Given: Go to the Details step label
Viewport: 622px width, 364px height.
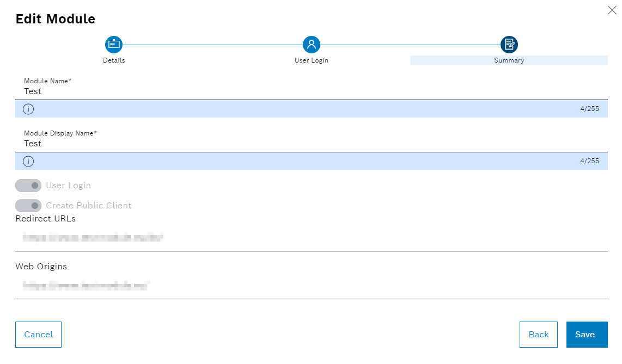Looking at the screenshot, I should pos(114,60).
